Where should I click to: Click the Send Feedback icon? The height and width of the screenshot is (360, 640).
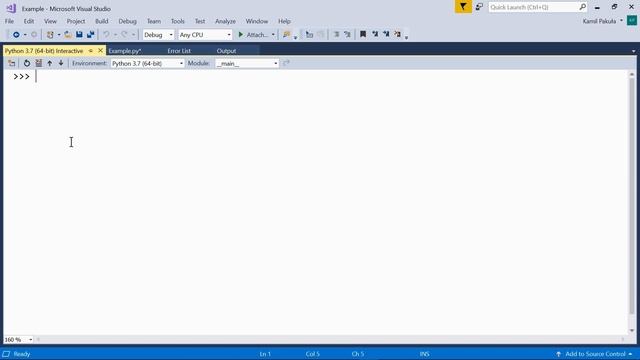[x=479, y=7]
